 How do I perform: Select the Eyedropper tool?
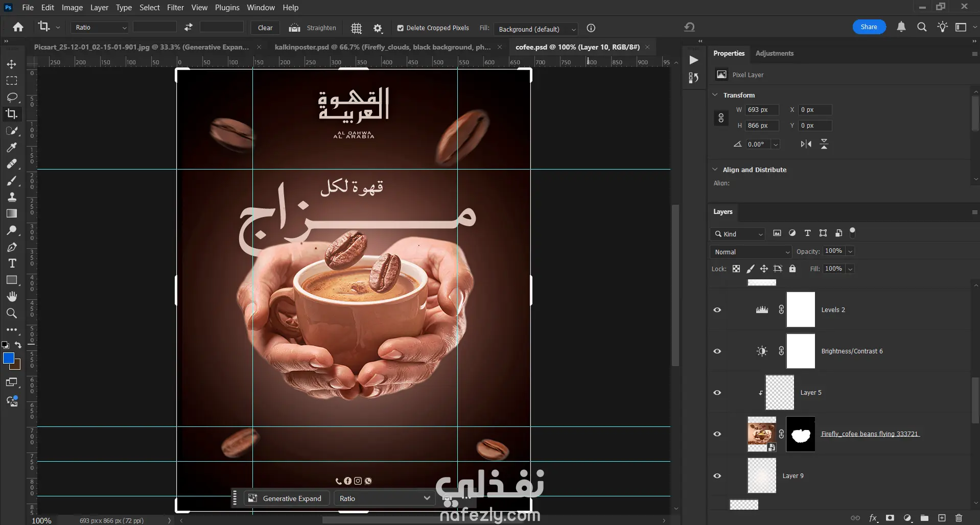pyautogui.click(x=11, y=148)
